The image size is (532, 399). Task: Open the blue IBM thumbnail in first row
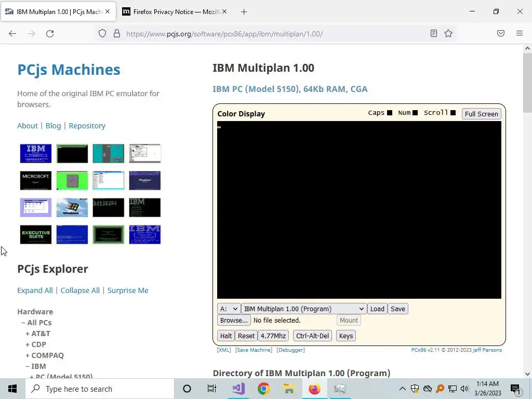pos(36,153)
